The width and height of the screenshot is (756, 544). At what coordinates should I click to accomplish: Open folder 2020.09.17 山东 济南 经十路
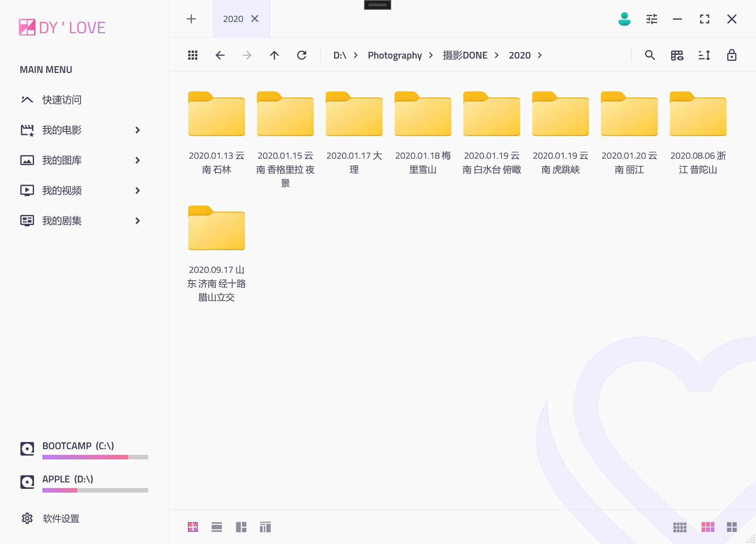pos(217,254)
